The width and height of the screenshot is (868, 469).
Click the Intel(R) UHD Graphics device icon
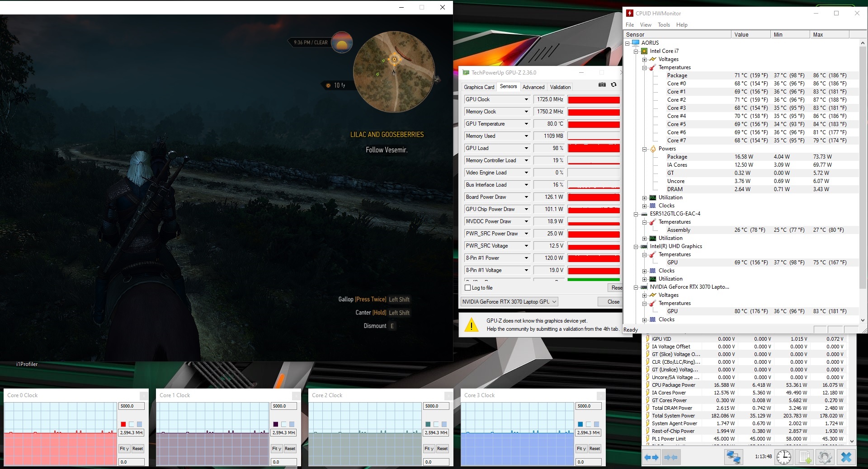pyautogui.click(x=644, y=246)
